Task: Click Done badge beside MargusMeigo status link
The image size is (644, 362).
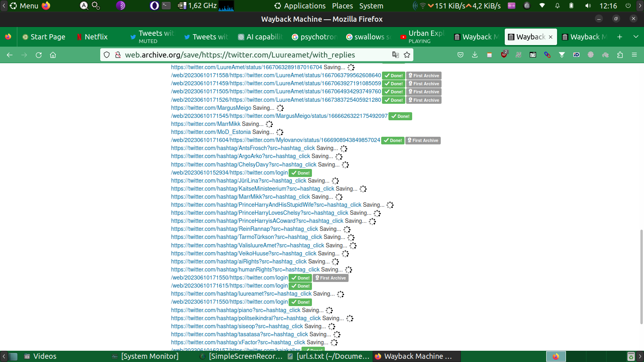Action: 400,116
